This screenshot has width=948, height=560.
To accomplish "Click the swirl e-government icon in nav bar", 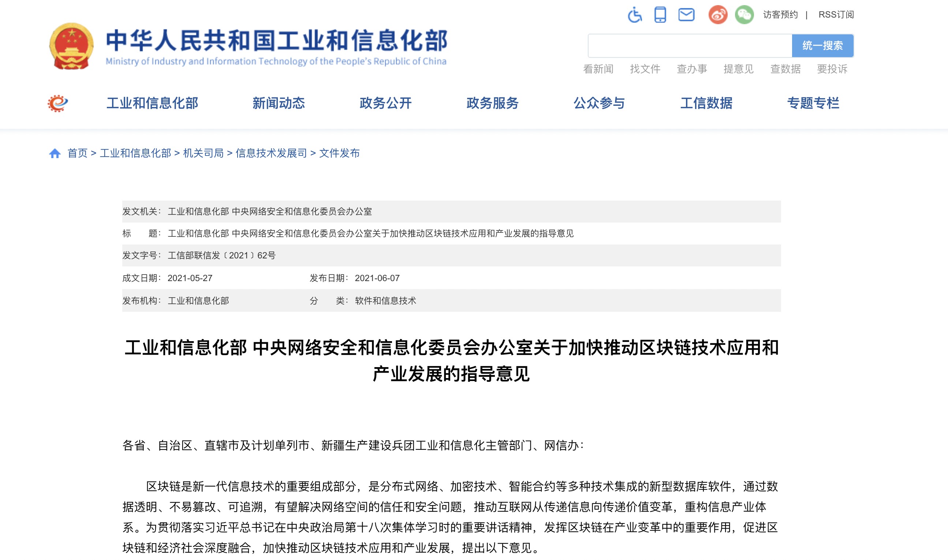I will click(57, 103).
